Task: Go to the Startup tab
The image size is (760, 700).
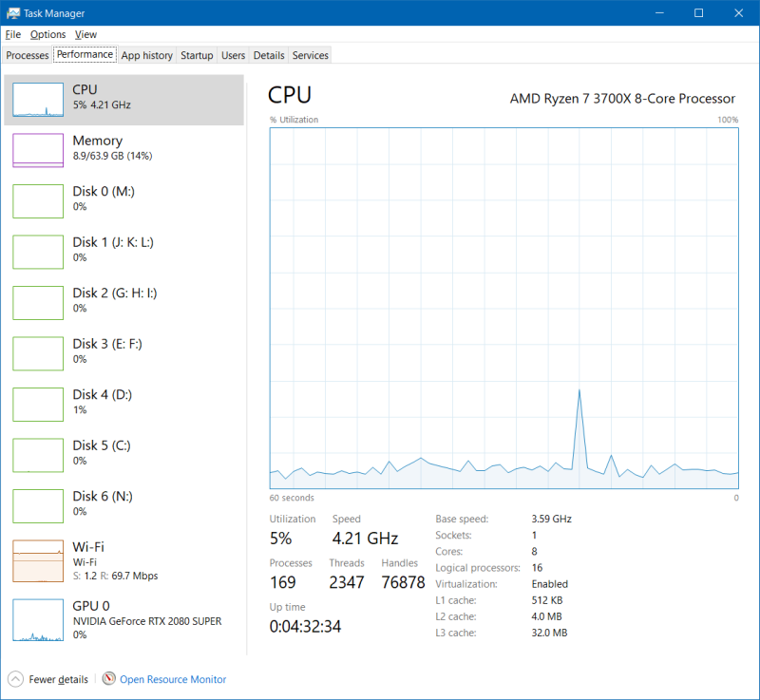Action: click(197, 55)
